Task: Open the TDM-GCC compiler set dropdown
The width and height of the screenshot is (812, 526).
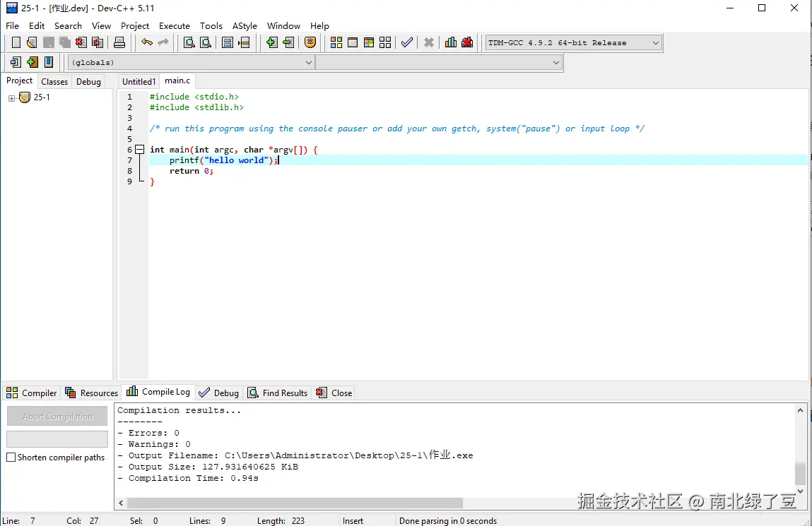Action: pos(573,43)
